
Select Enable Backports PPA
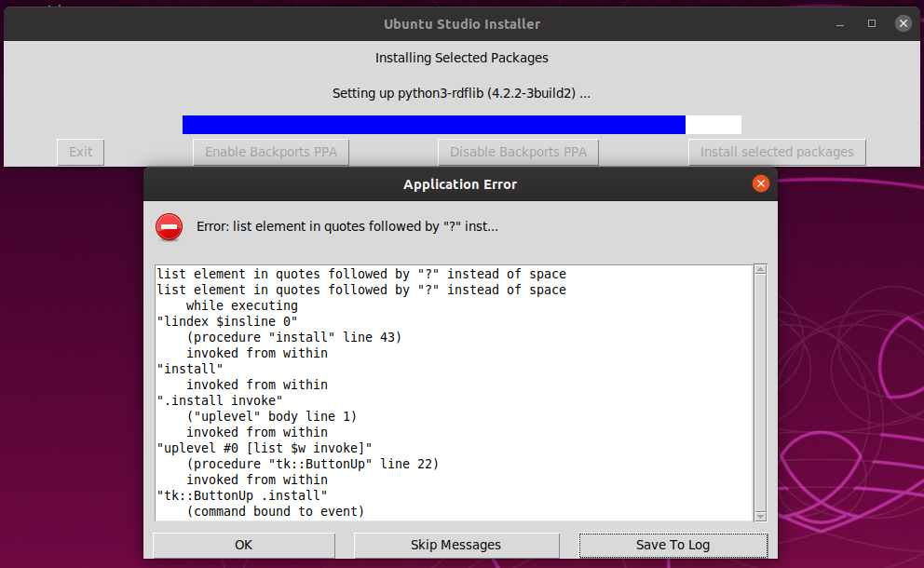[271, 152]
